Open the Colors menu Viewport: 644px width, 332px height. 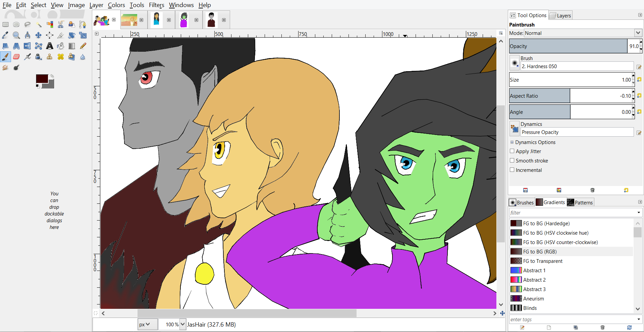(116, 5)
